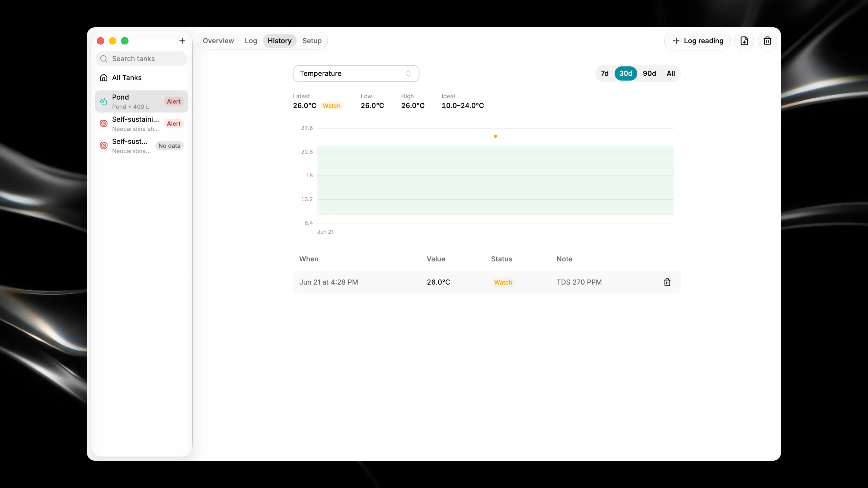Click the spiral icon of the No data tank
The width and height of the screenshot is (868, 488).
click(x=104, y=146)
